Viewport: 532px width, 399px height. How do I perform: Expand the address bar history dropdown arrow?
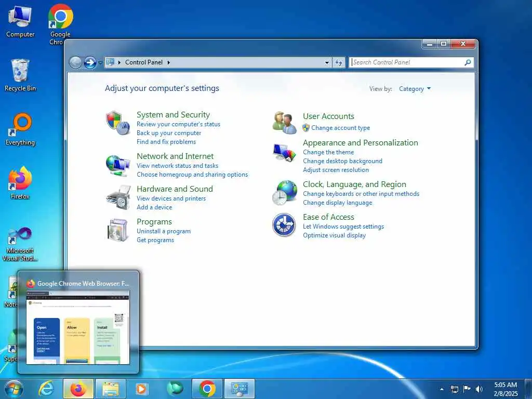327,63
